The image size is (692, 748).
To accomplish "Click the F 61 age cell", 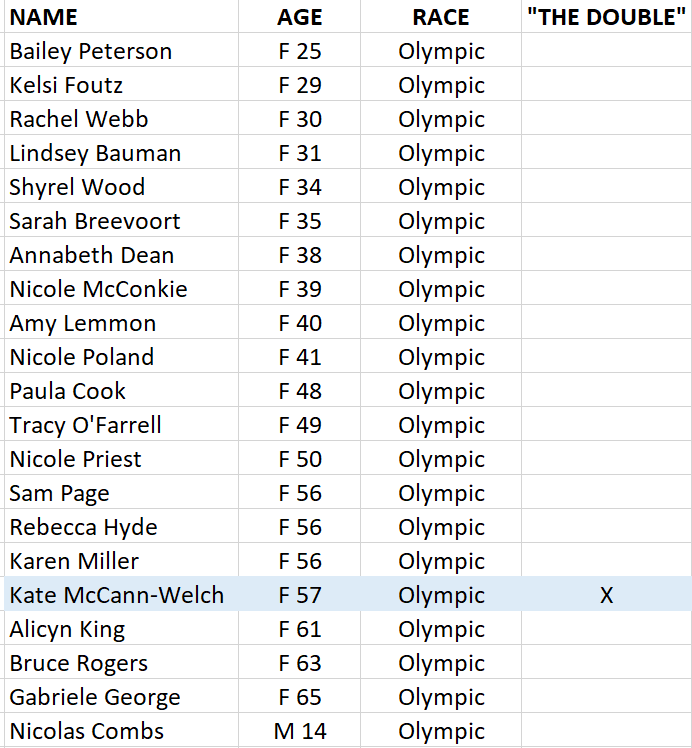I will pyautogui.click(x=300, y=628).
